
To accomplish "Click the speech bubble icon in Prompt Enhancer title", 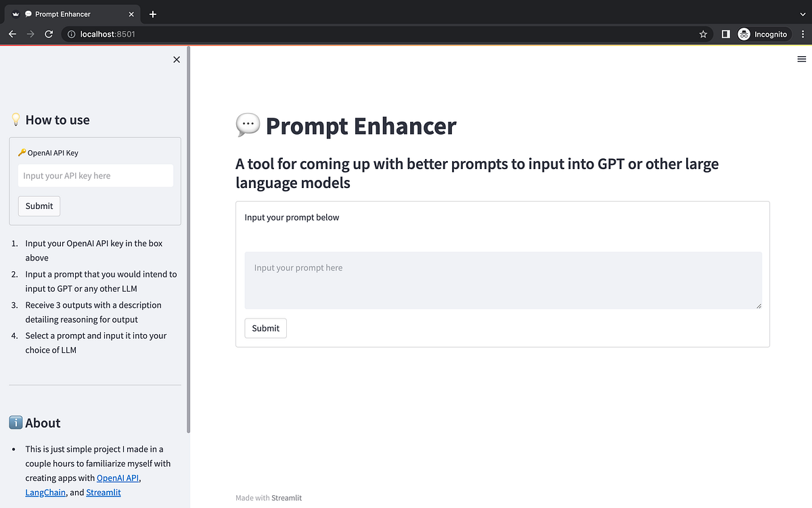I will tap(248, 124).
